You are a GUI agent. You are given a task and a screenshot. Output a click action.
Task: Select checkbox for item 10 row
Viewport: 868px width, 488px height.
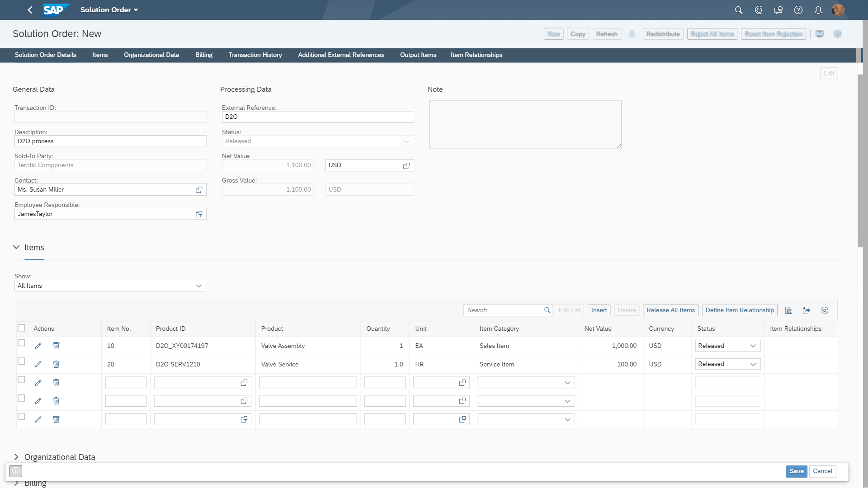[x=21, y=343]
